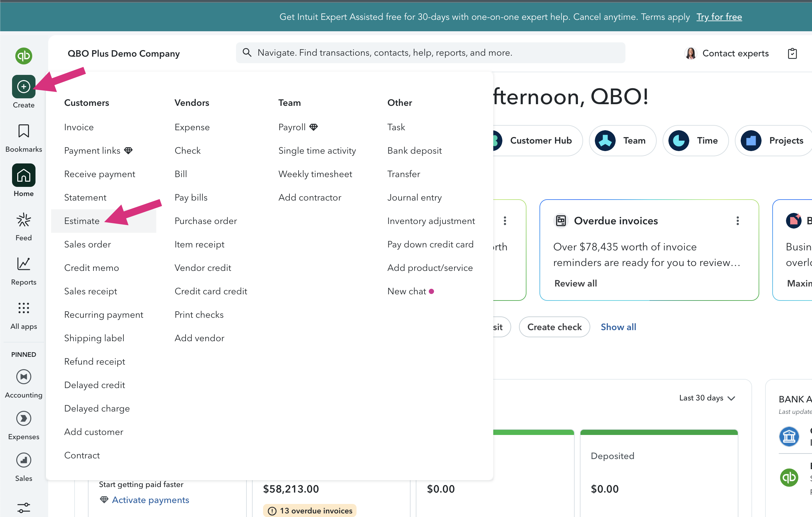812x517 pixels.
Task: Click the QBO Plus Demo Company name
Action: pos(124,53)
